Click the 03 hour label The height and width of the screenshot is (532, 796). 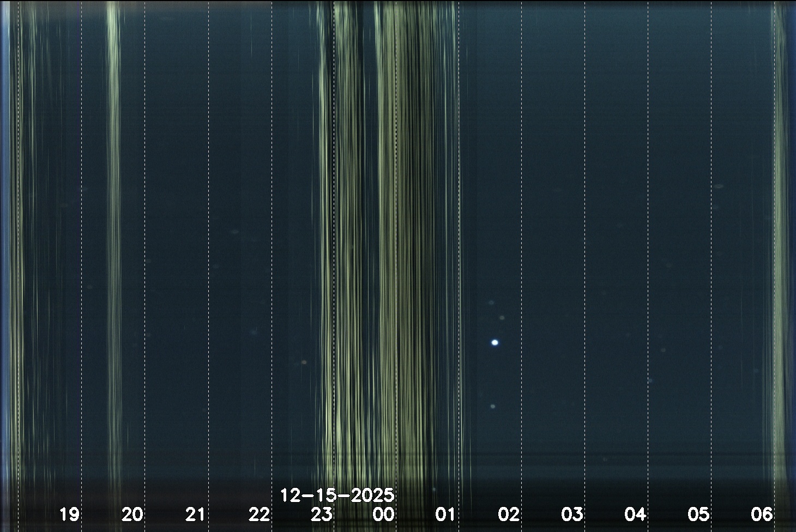point(572,514)
